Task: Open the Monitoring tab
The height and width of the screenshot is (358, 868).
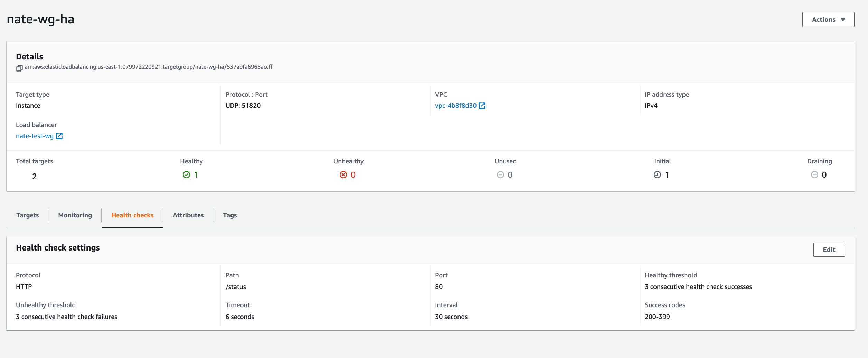Action: pos(75,215)
